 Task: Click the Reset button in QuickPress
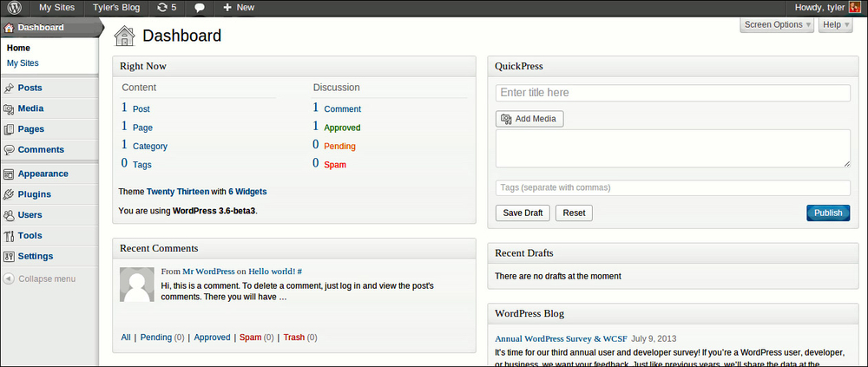(x=574, y=213)
